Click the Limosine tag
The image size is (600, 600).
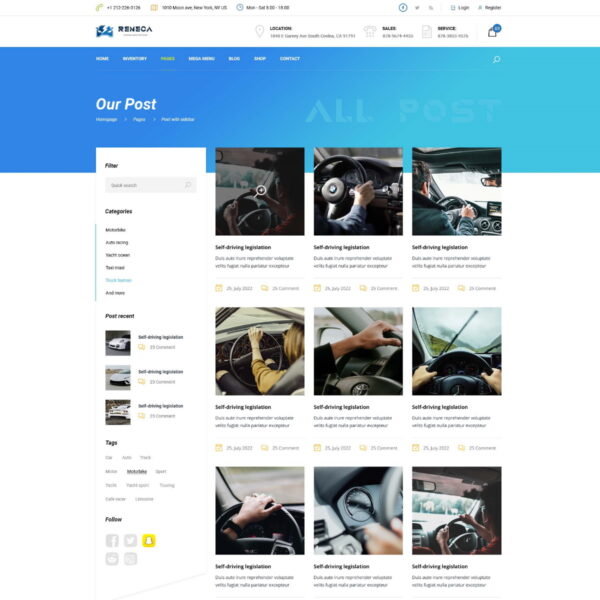[x=144, y=498]
